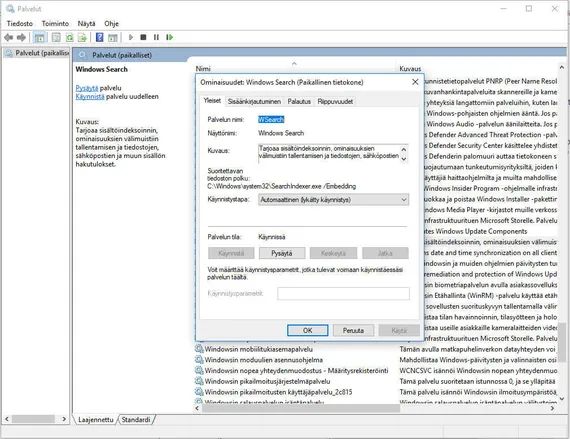This screenshot has width=570, height=439.
Task: Click the Käynnistysparametrit input field
Action: pyautogui.click(x=344, y=294)
